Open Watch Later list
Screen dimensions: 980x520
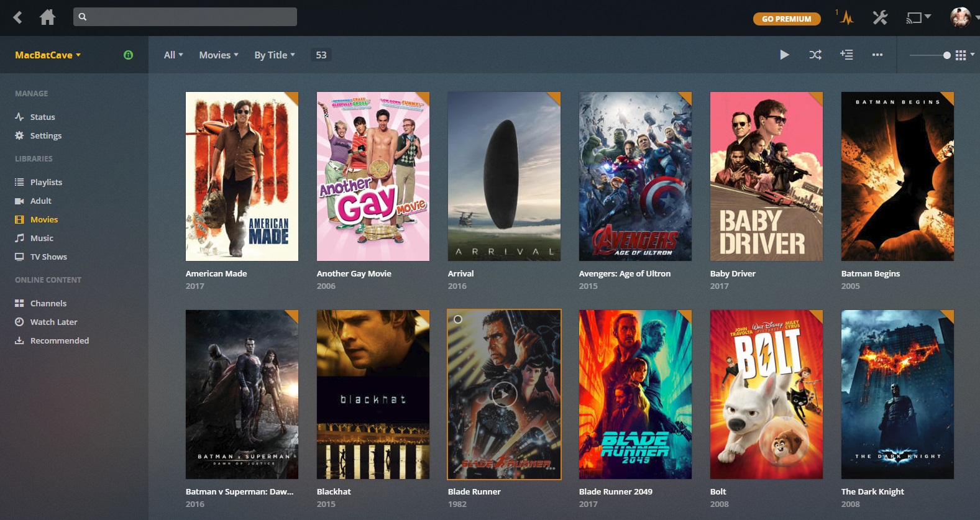(54, 322)
